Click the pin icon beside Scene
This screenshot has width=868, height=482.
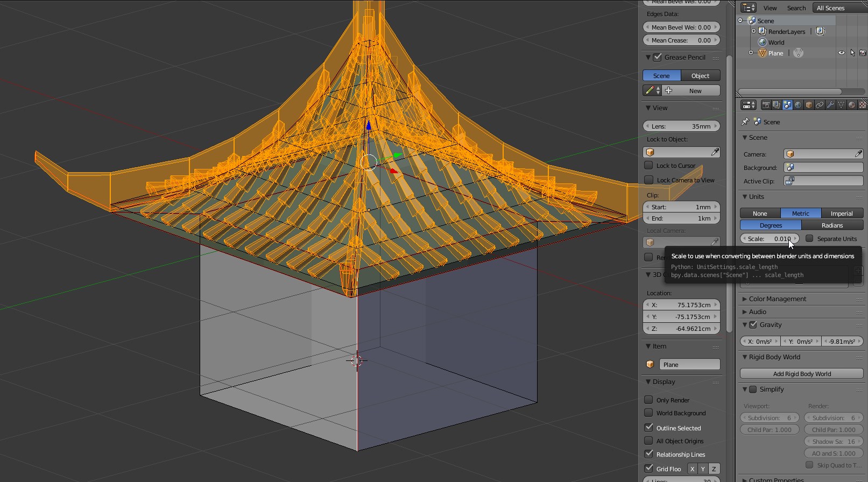click(x=745, y=122)
